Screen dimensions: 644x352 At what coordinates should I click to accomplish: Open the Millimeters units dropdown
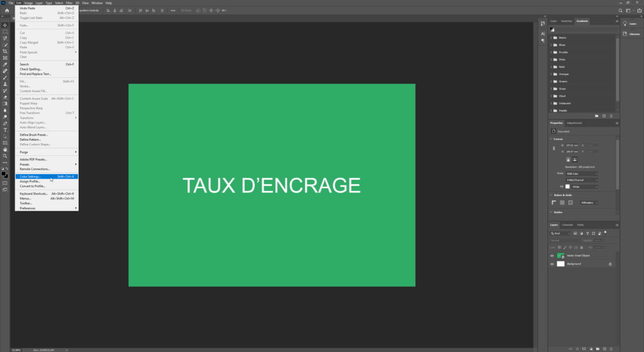click(x=589, y=202)
